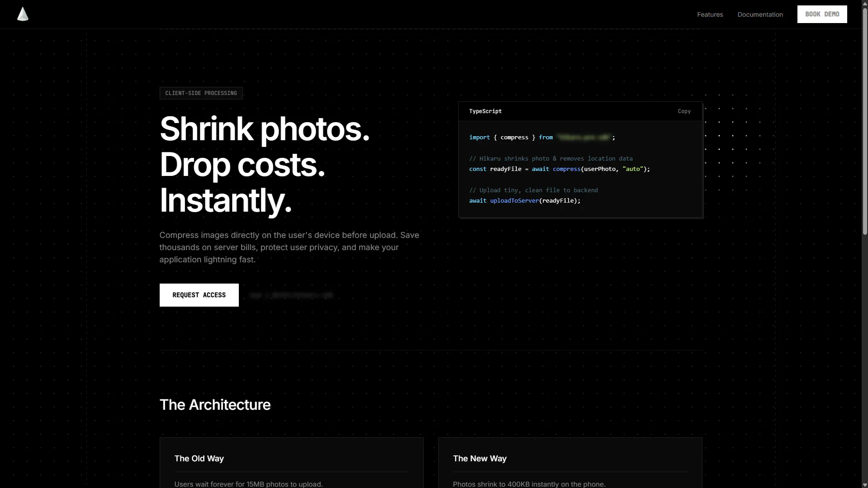Screen dimensions: 868x488
Task: Open the Documentation nav link
Action: (x=760, y=14)
